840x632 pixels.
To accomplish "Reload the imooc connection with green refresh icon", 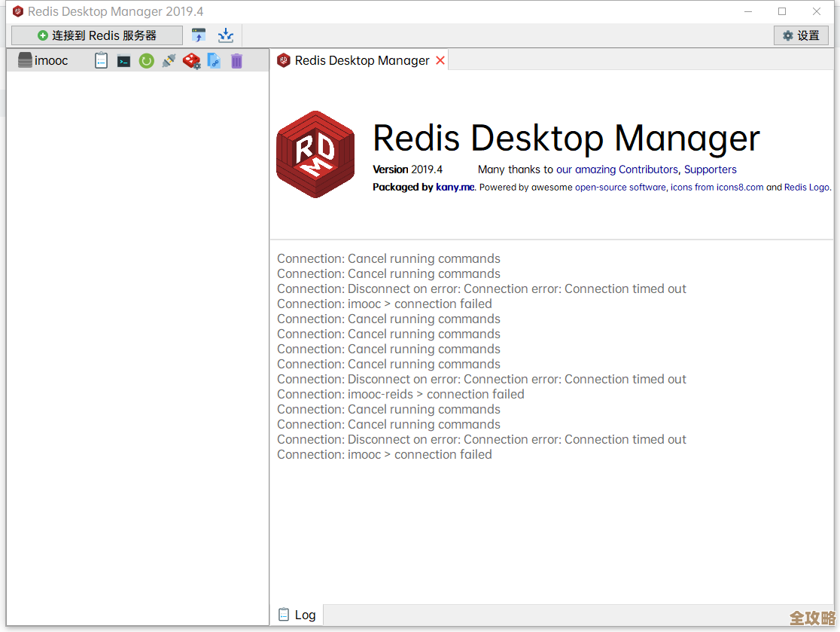I will coord(147,61).
